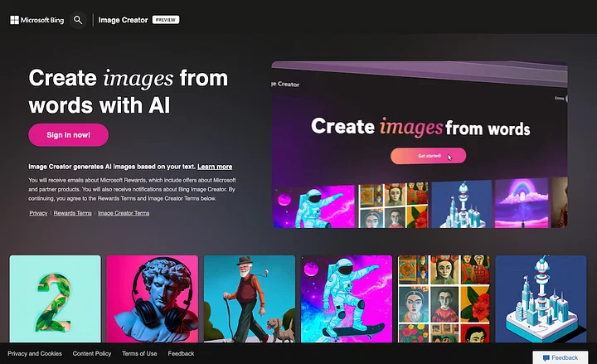The height and width of the screenshot is (364, 597).
Task: Click the Feedback link in the footer bar
Action: pyautogui.click(x=181, y=354)
